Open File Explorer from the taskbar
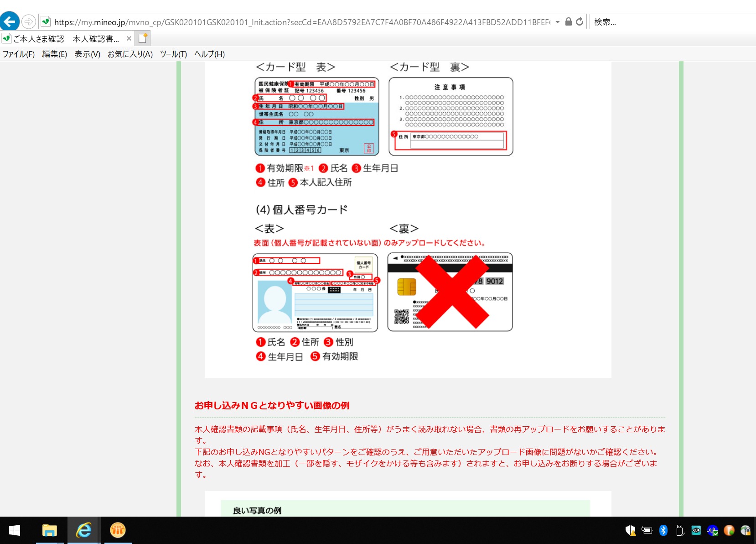This screenshot has height=544, width=756. point(49,530)
